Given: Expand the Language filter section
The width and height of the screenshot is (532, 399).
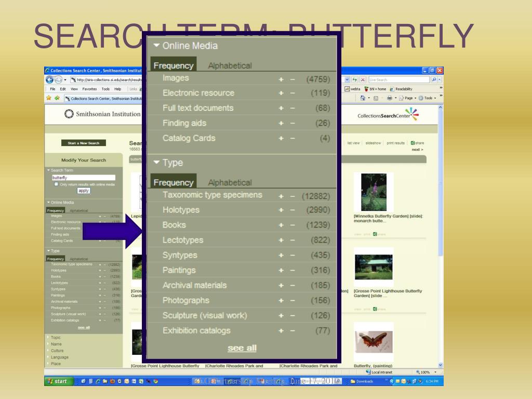Looking at the screenshot, I should [59, 357].
